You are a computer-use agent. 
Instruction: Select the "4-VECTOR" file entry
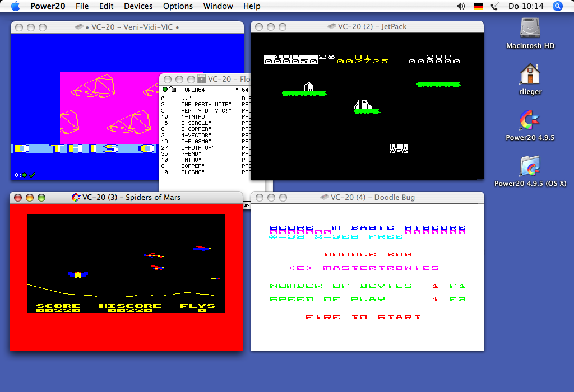[205, 136]
